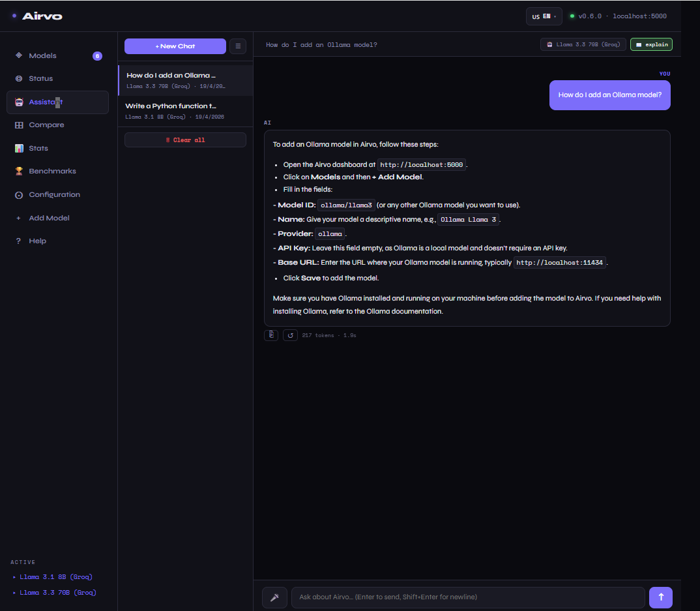
Task: Click the Assistant robot icon
Action: point(19,102)
